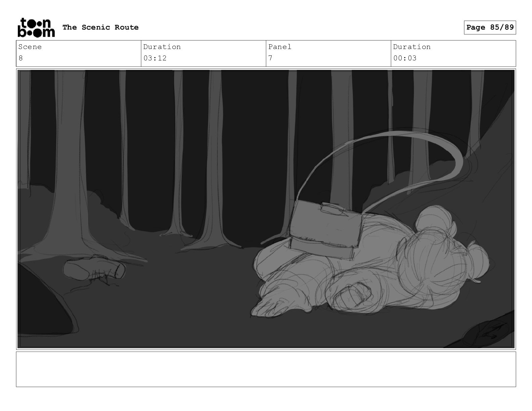Click the 'Panel' label in header table
This screenshot has height=411, width=532.
point(280,47)
